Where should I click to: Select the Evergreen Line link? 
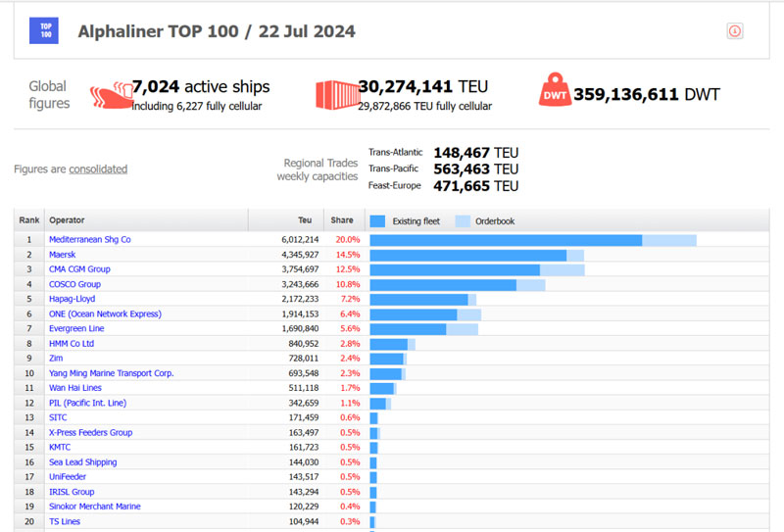(x=76, y=328)
